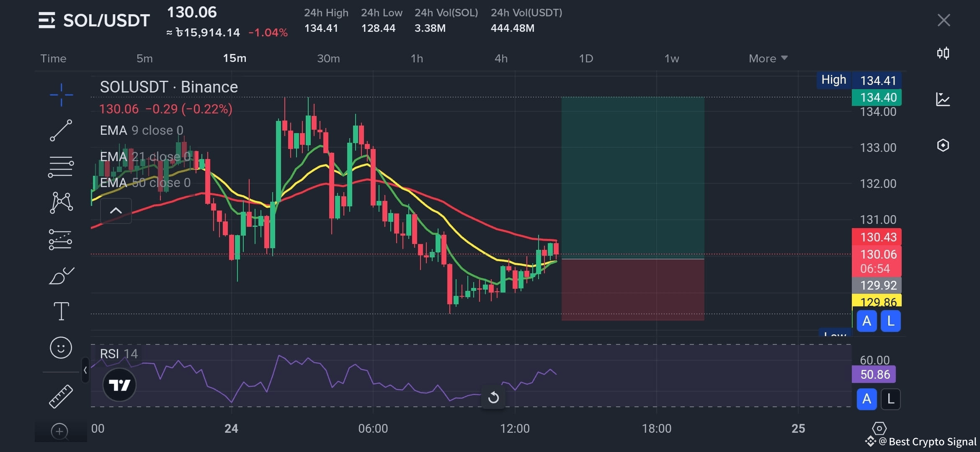Open the emoji sticker tool
This screenshot has height=452, width=980.
pyautogui.click(x=61, y=347)
